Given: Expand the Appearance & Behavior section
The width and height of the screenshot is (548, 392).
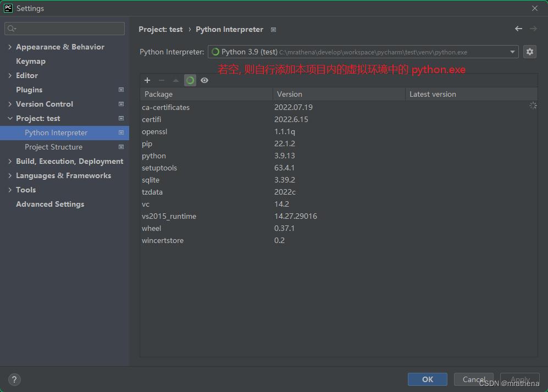Looking at the screenshot, I should coord(9,47).
